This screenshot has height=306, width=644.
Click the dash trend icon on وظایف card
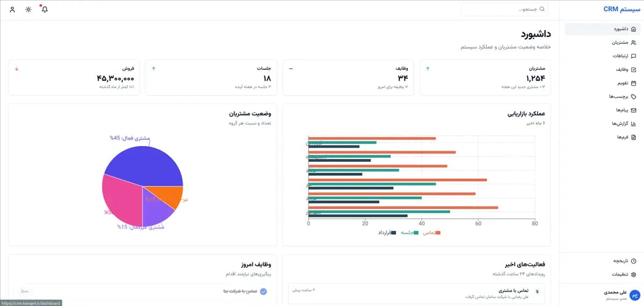pos(291,69)
